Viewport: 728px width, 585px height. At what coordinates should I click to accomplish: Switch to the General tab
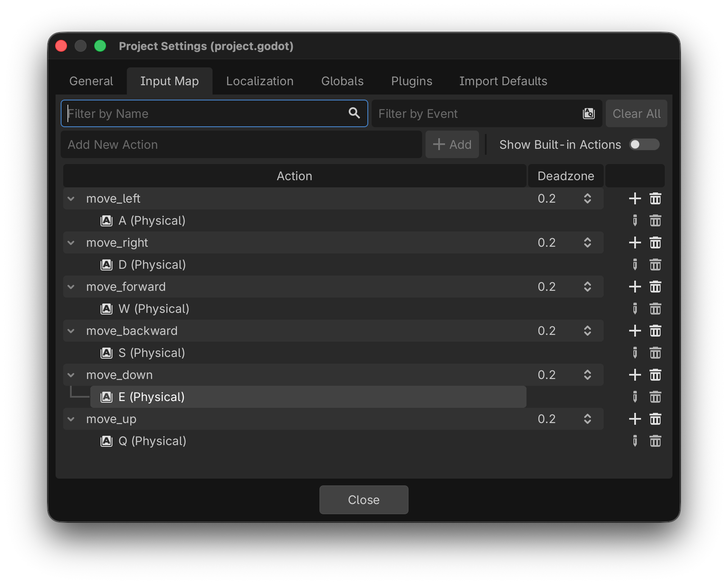(x=91, y=81)
